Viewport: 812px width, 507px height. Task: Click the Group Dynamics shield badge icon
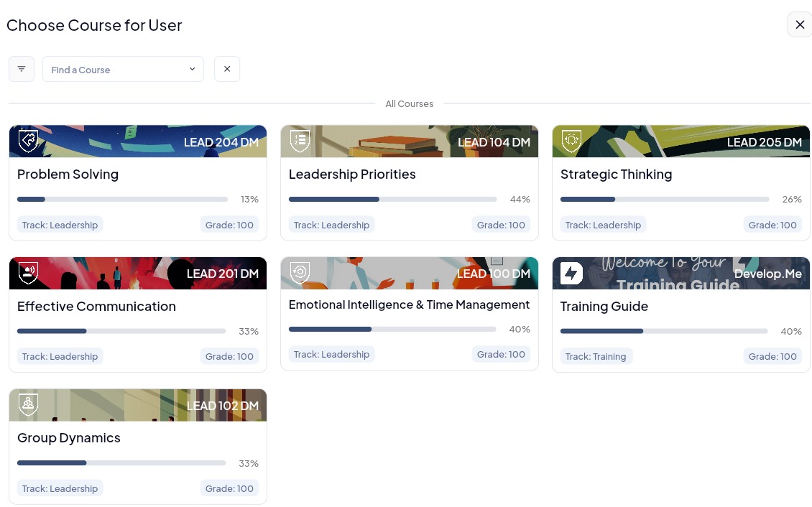[x=28, y=404]
